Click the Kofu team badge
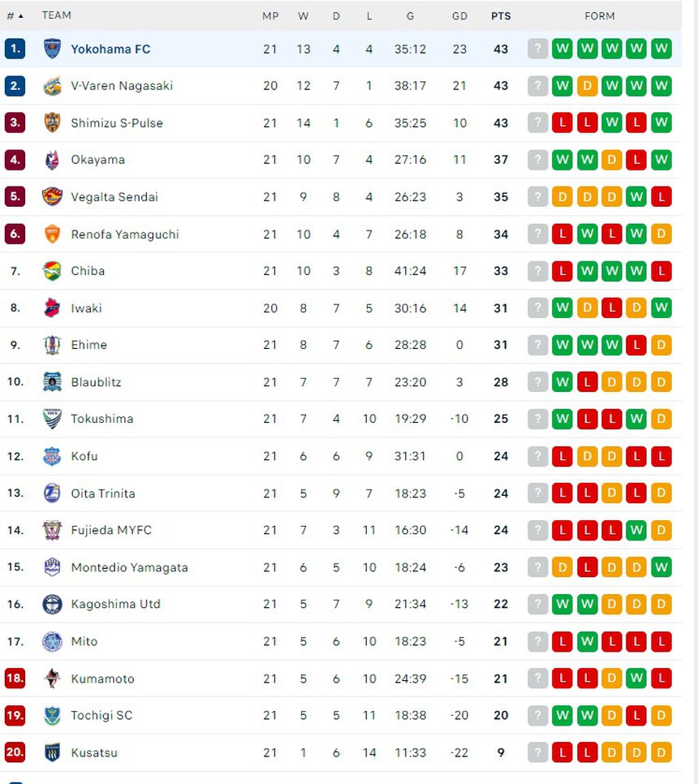698x784 pixels. 52,456
